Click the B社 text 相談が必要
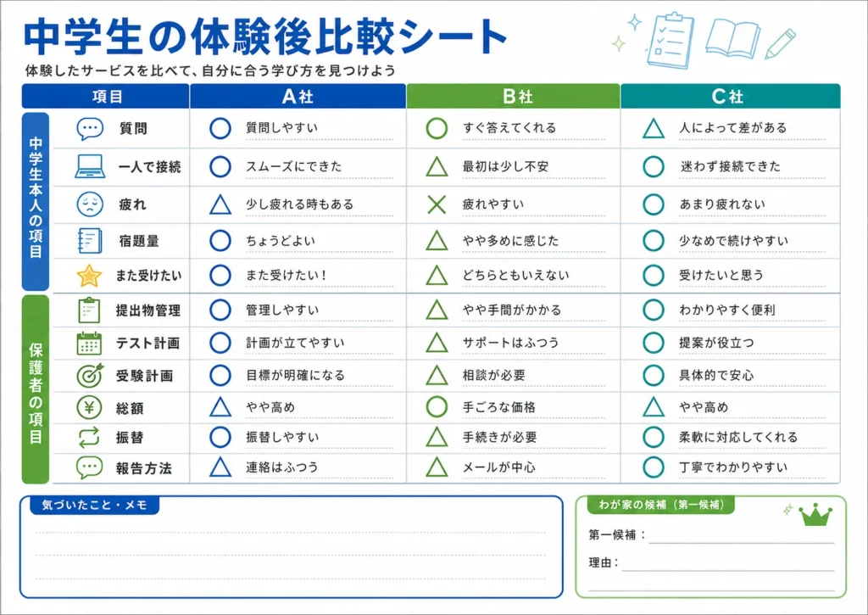This screenshot has width=868, height=615. click(x=494, y=375)
